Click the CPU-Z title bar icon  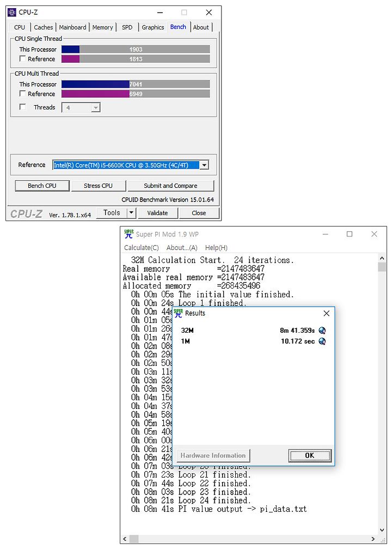(12, 13)
